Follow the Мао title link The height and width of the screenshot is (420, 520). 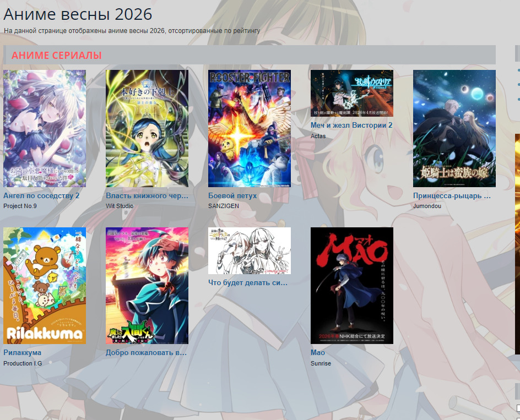(318, 352)
